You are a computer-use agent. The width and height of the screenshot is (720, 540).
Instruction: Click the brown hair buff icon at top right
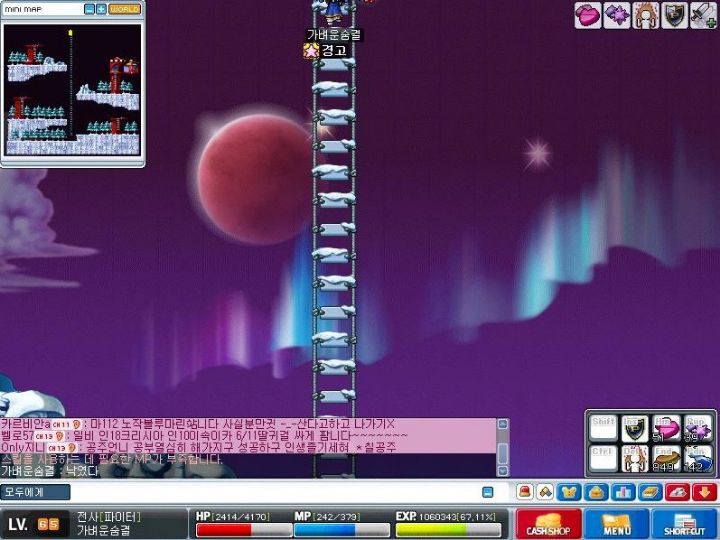(646, 15)
